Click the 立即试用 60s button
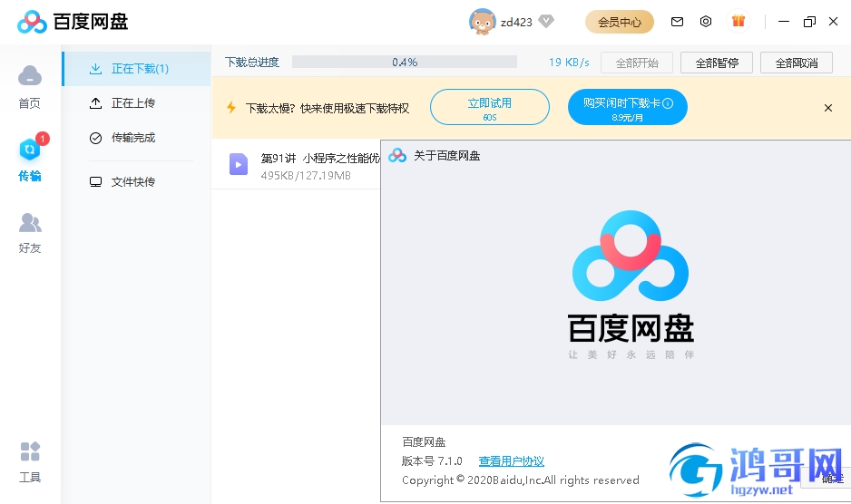This screenshot has height=504, width=851. [490, 107]
